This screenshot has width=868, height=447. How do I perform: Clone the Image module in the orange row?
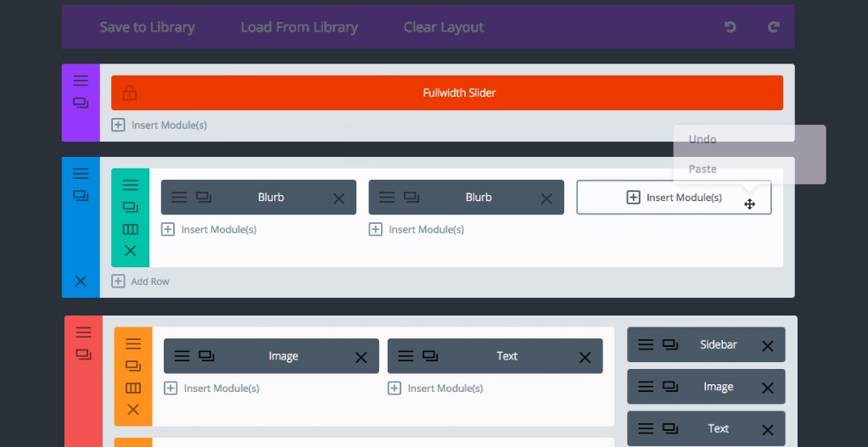[x=206, y=355]
